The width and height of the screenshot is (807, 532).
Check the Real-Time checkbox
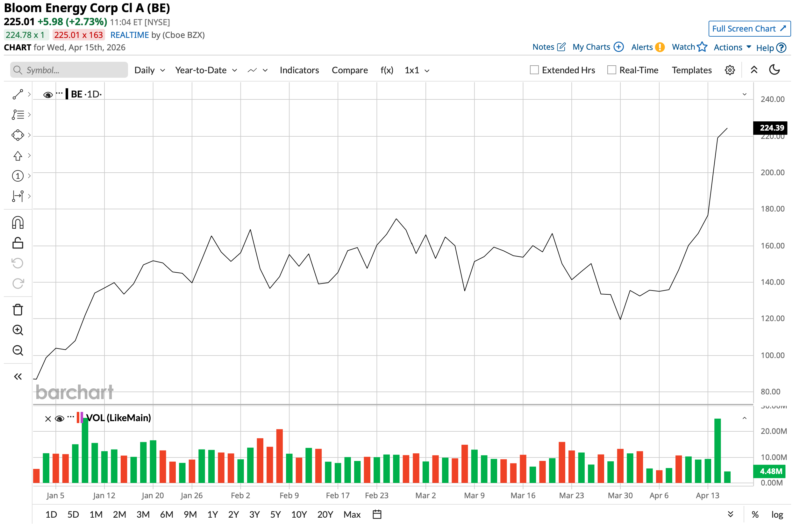click(x=611, y=70)
